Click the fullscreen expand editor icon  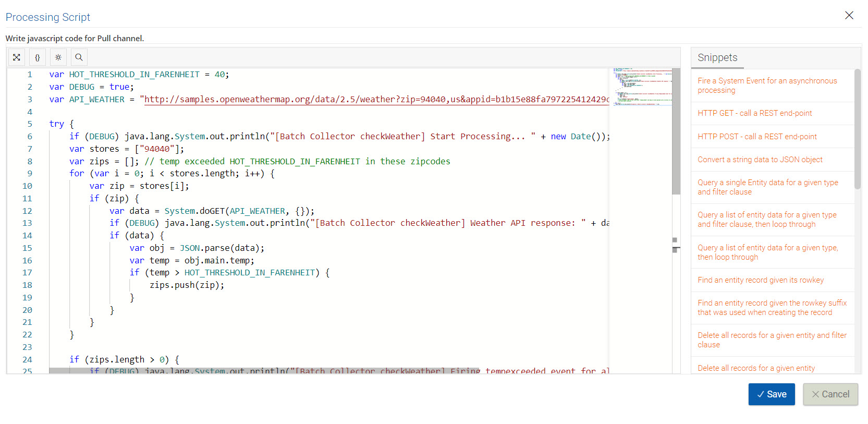click(17, 57)
